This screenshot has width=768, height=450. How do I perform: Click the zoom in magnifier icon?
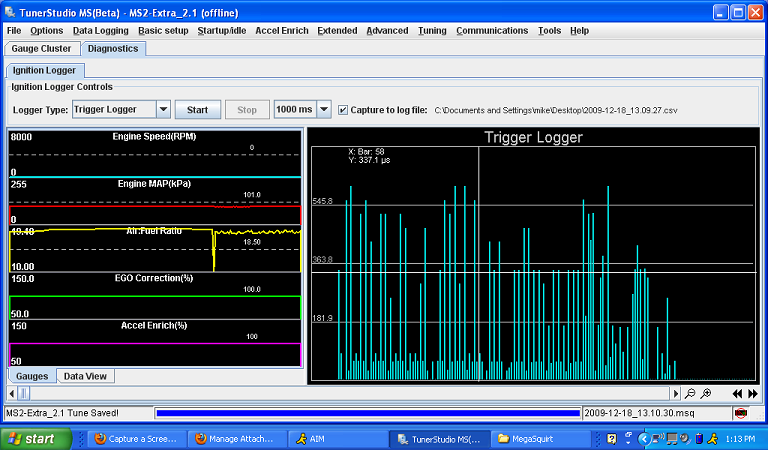pyautogui.click(x=706, y=394)
